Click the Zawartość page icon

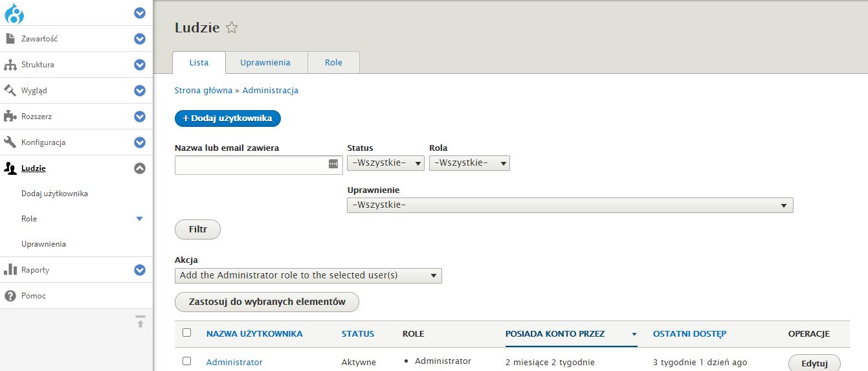tap(10, 39)
